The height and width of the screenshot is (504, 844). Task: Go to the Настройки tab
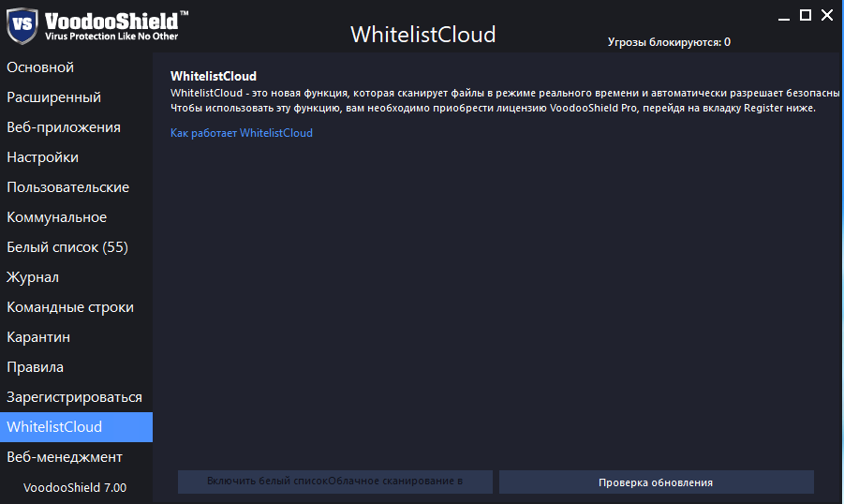tap(76, 157)
